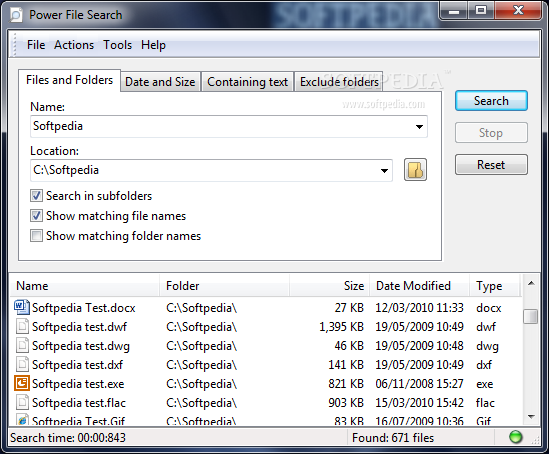Viewport: 549px width, 454px height.
Task: Click the results list scrollbar thumb
Action: click(x=531, y=316)
